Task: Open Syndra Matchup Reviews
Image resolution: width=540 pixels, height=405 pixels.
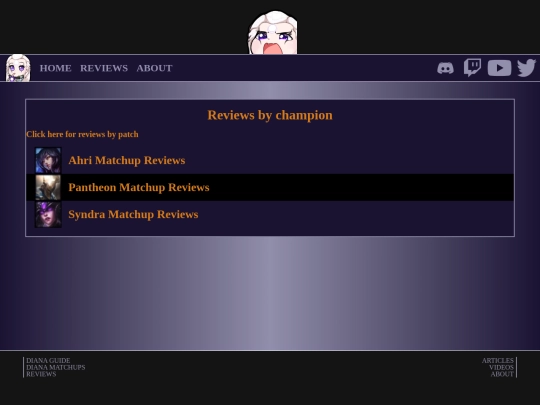Action: (133, 214)
